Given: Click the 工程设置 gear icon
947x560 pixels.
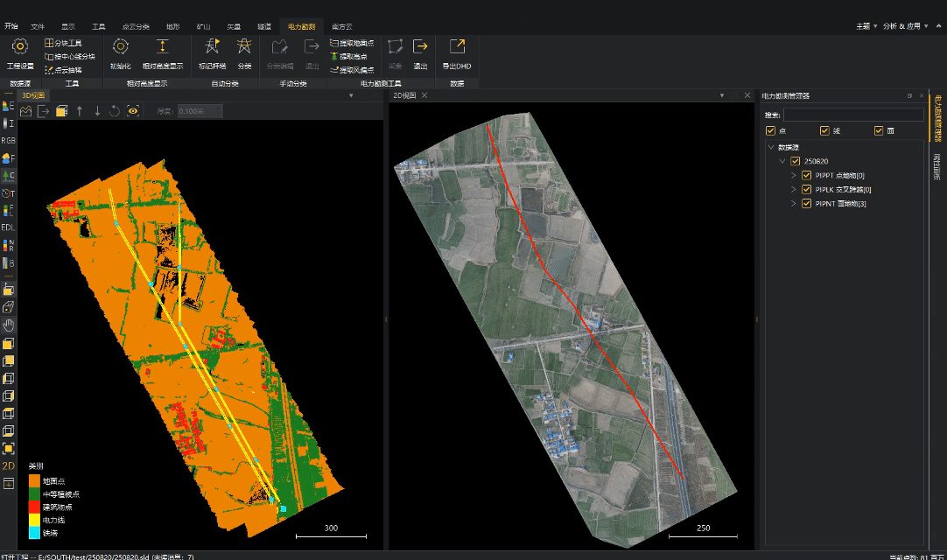Looking at the screenshot, I should (19, 47).
